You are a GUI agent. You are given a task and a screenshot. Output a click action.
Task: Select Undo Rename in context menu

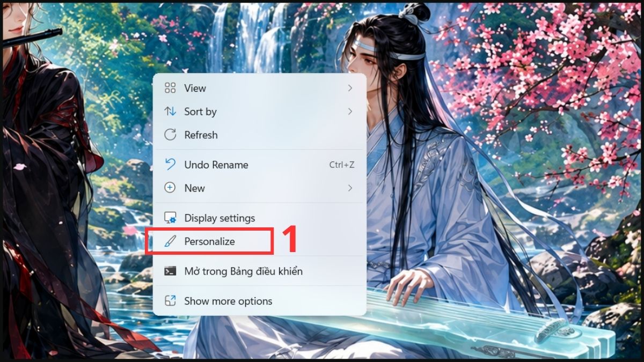pyautogui.click(x=259, y=165)
